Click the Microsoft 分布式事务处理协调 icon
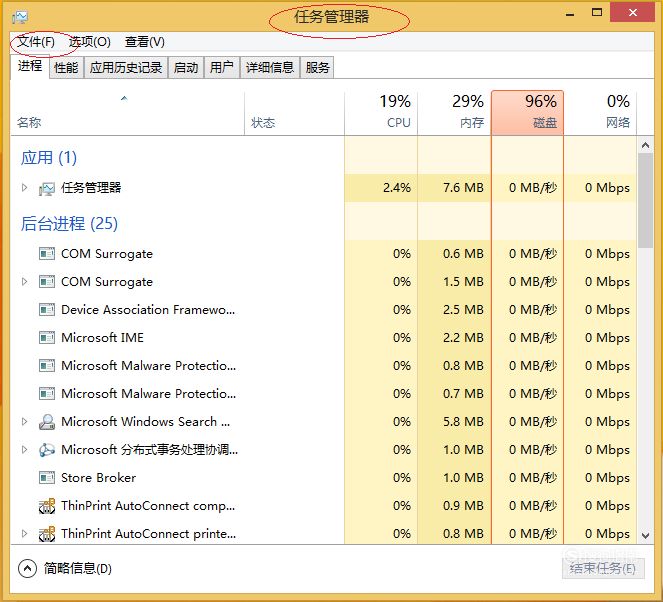Screen dimensions: 663x602 [47, 450]
